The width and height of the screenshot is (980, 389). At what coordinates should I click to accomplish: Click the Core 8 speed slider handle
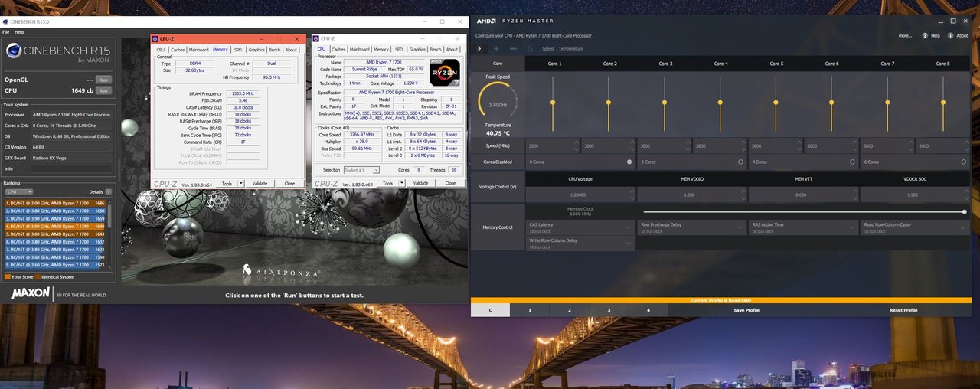click(943, 102)
